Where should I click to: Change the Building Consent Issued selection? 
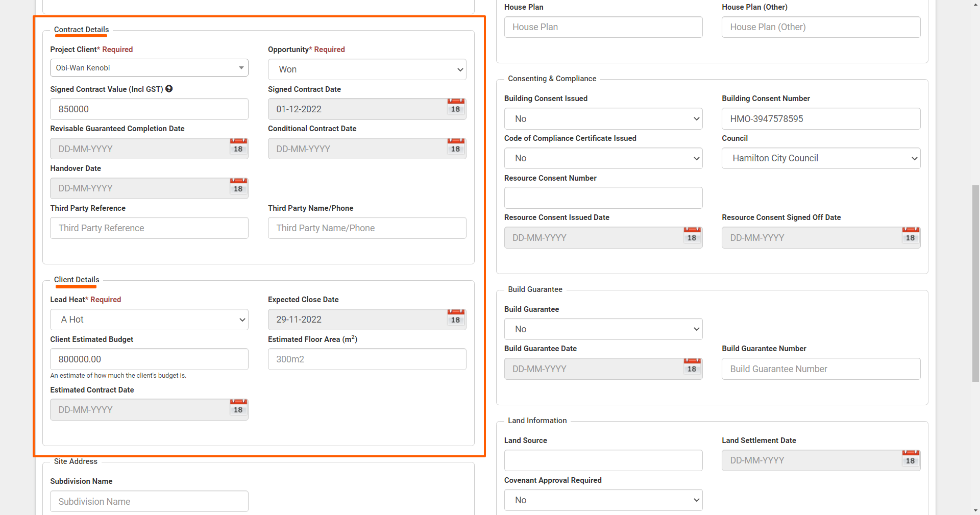[x=603, y=119]
